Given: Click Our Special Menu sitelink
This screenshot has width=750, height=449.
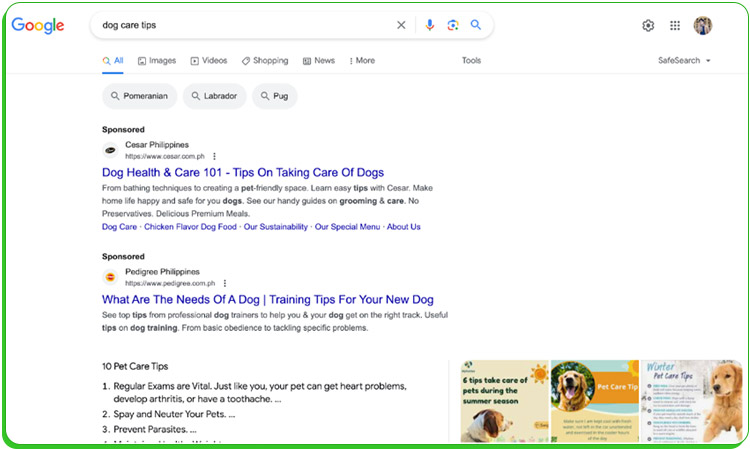Looking at the screenshot, I should tap(347, 227).
